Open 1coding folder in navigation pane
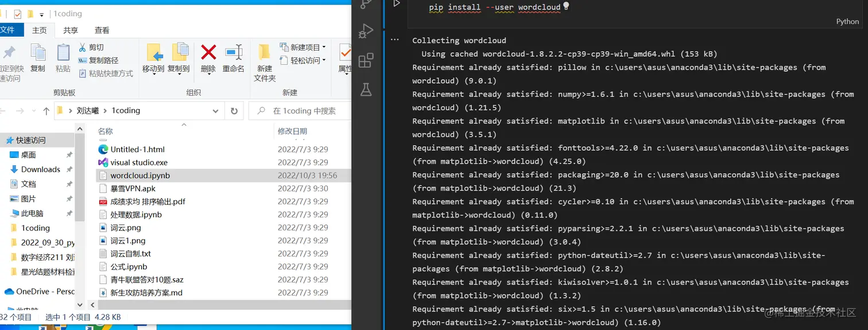 (36, 228)
